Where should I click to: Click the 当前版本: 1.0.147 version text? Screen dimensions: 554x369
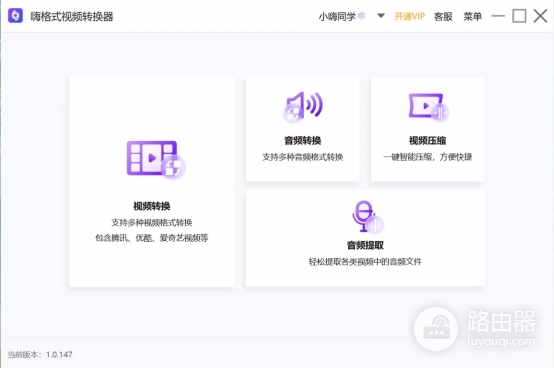pos(40,355)
